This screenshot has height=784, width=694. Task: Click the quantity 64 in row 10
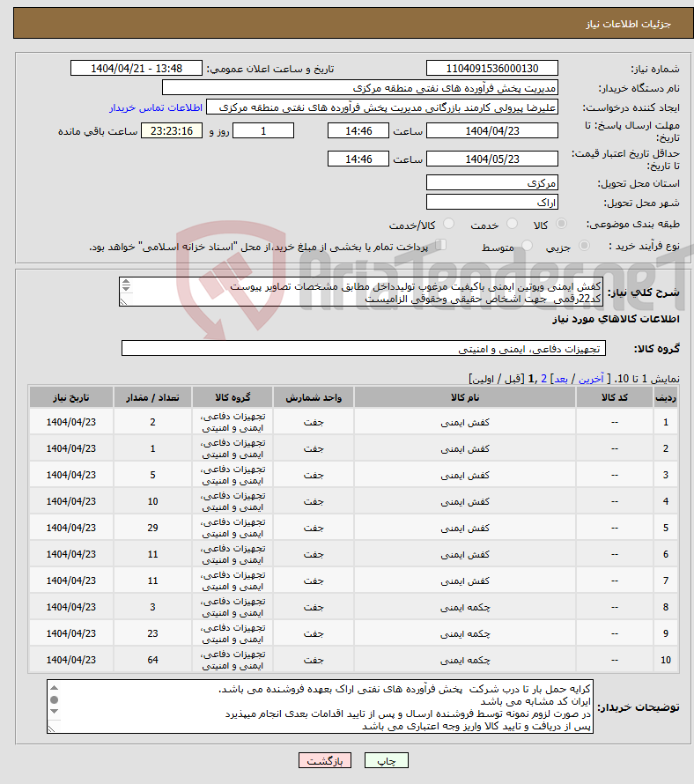[x=152, y=660]
